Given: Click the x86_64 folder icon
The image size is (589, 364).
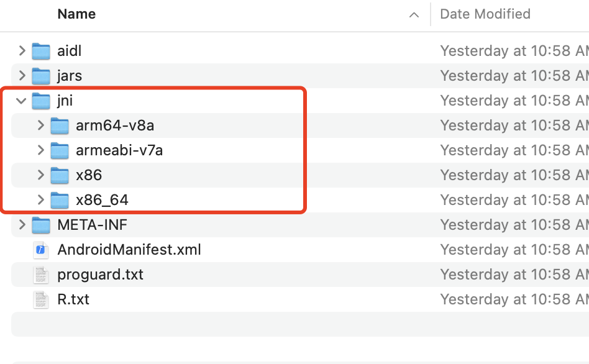Looking at the screenshot, I should pos(60,199).
